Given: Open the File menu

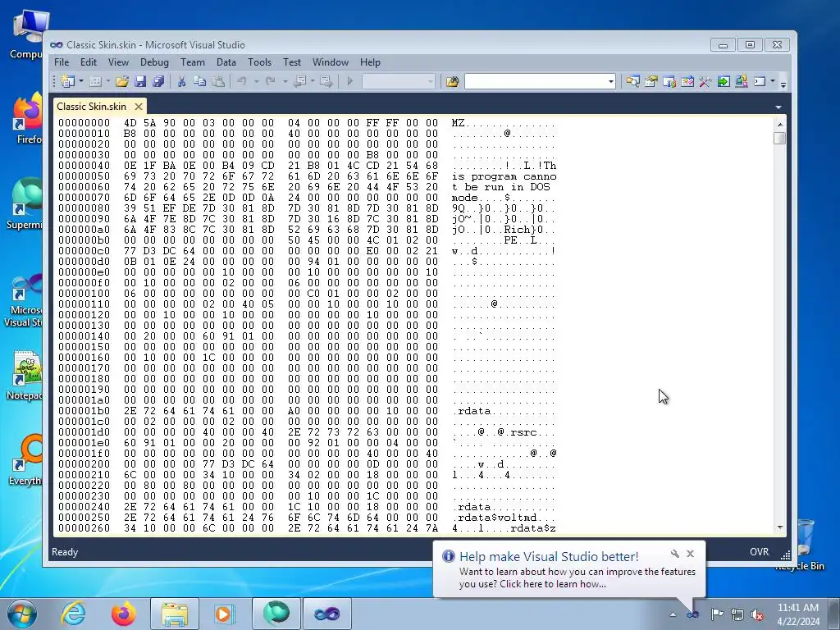Looking at the screenshot, I should (x=62, y=62).
